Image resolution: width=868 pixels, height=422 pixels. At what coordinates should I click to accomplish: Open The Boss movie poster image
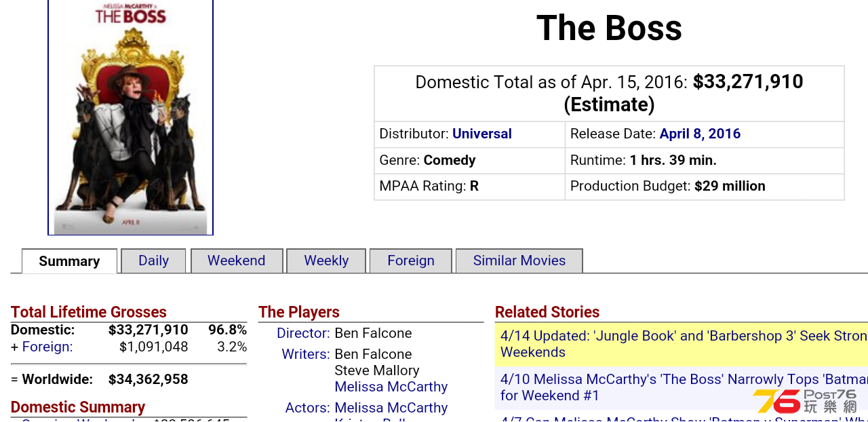click(x=130, y=117)
